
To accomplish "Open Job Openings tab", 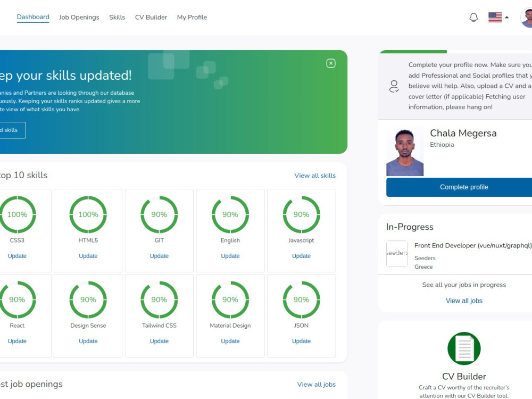I will coord(79,18).
